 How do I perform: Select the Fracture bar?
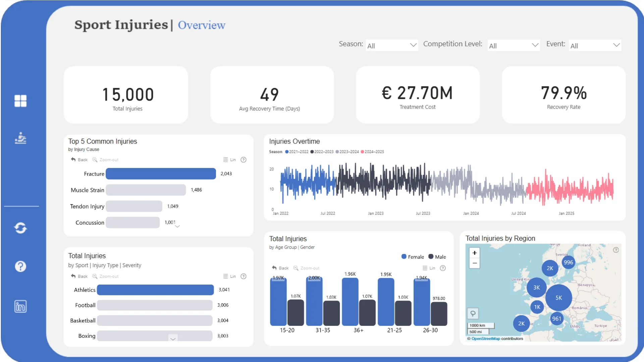tap(161, 174)
